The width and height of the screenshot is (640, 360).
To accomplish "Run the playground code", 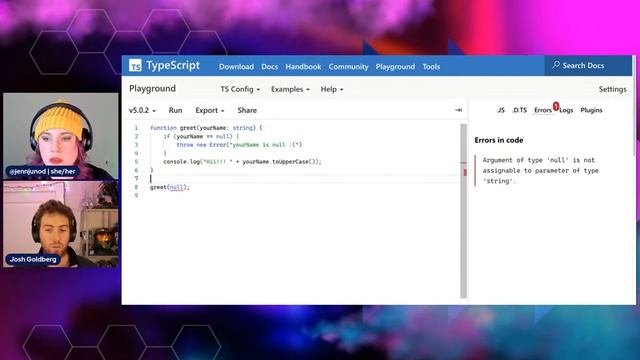I will tap(176, 110).
